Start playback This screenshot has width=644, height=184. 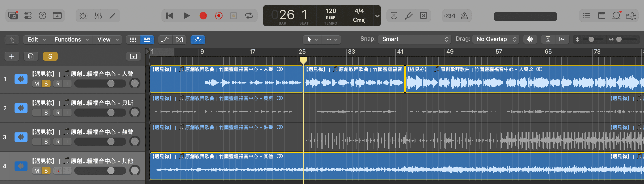(x=186, y=16)
